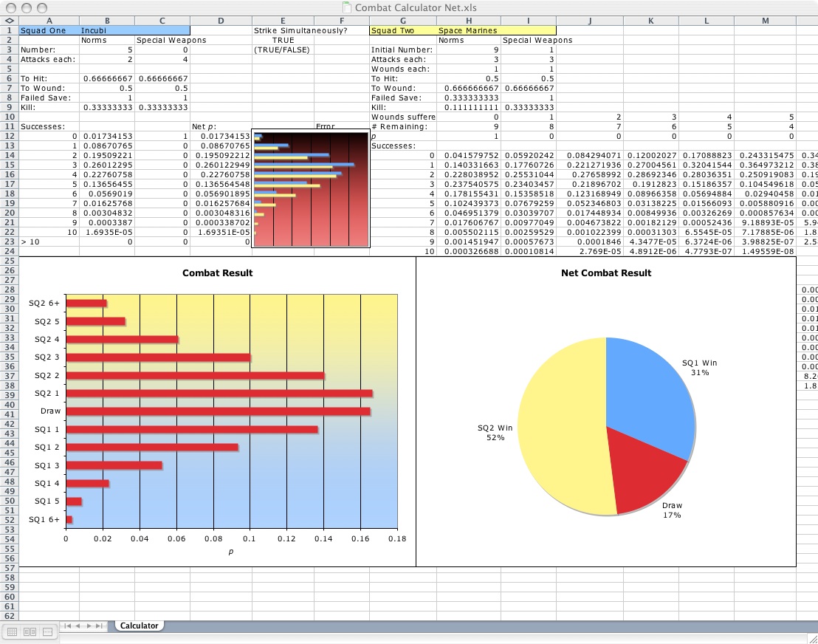
Task: Select the Initial Number: cell
Action: 403,49
